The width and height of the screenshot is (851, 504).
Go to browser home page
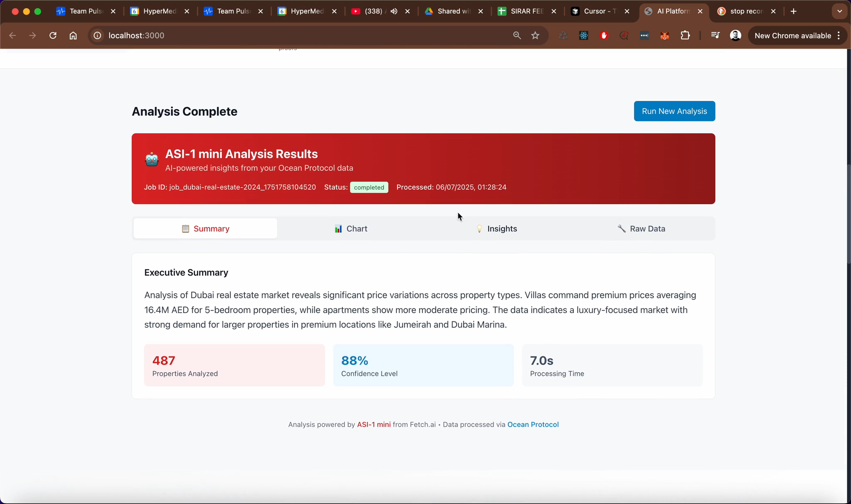(73, 36)
